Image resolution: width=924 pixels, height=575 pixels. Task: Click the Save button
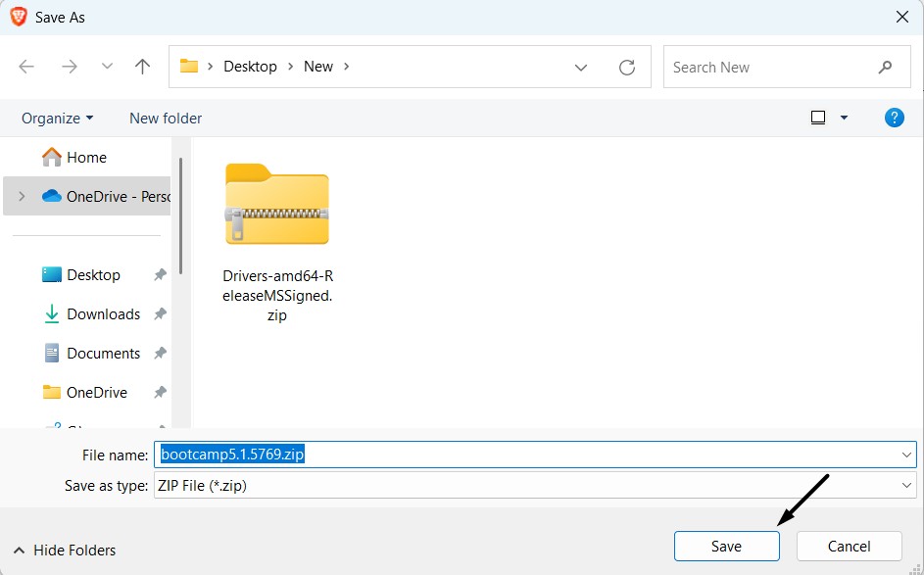pos(727,547)
